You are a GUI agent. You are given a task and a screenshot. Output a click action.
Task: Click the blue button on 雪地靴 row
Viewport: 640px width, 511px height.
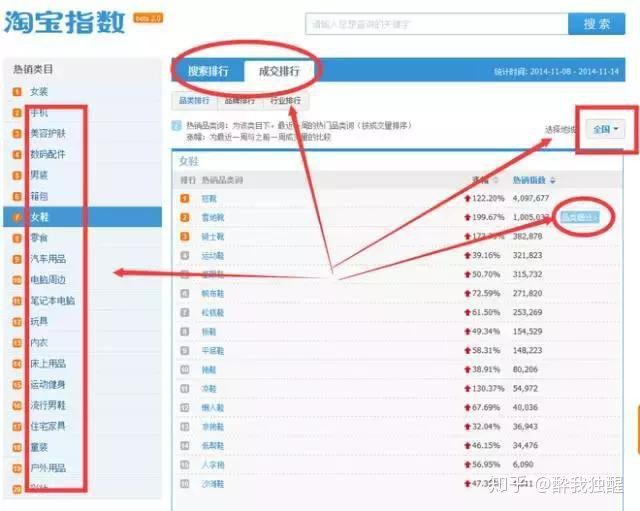click(580, 217)
